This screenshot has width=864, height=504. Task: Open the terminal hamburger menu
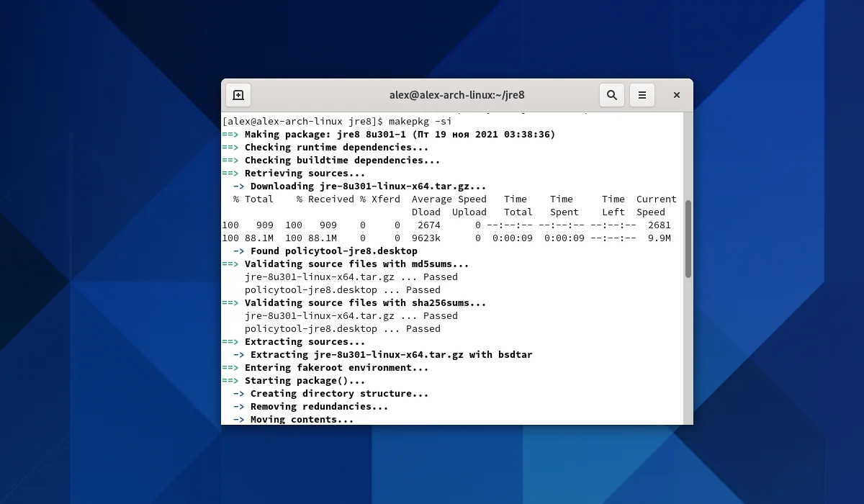pyautogui.click(x=642, y=95)
